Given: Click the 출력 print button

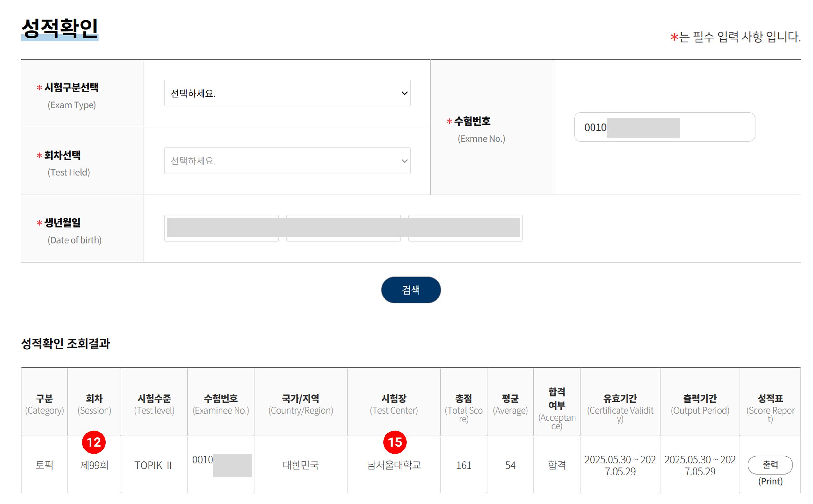Looking at the screenshot, I should click(x=770, y=464).
